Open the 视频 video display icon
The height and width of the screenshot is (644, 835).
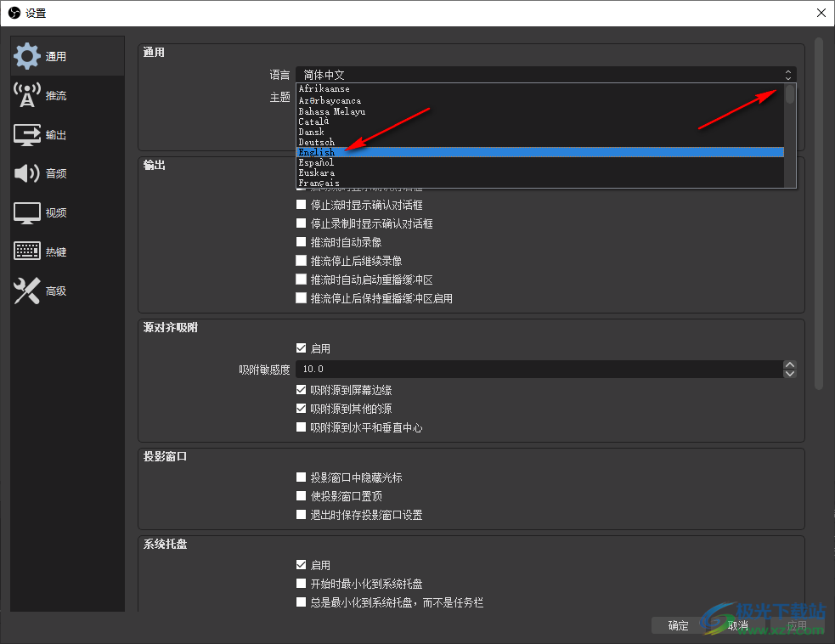click(x=26, y=212)
